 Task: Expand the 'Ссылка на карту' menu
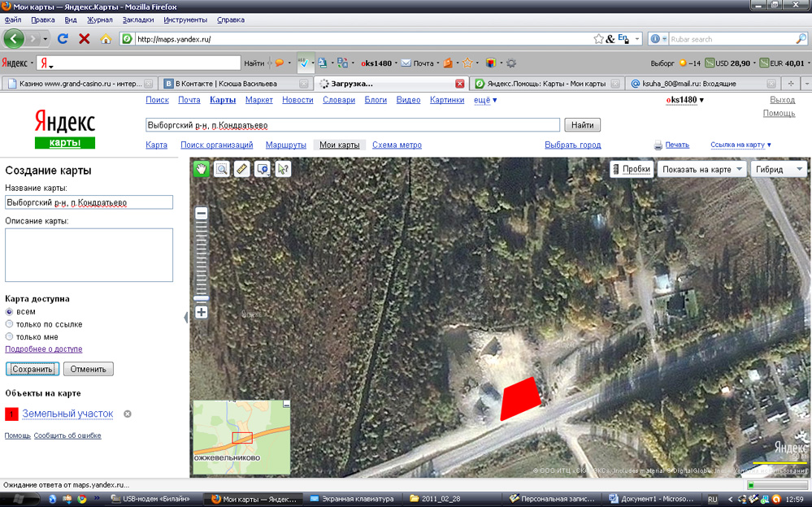tap(740, 145)
